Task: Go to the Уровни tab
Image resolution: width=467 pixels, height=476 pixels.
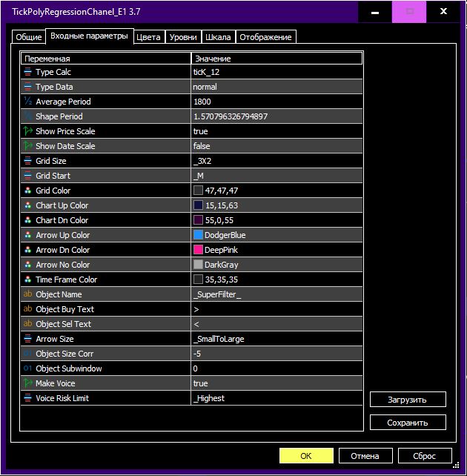Action: pos(183,37)
